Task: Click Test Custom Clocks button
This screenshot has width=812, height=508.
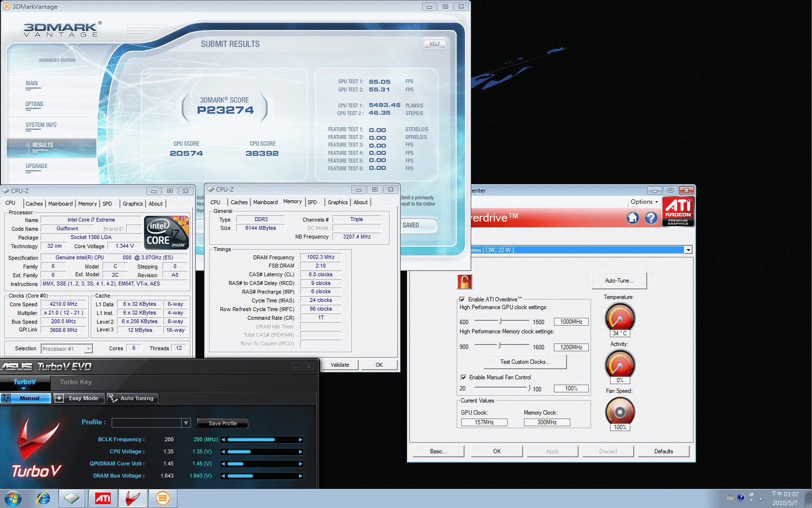Action: pos(525,362)
